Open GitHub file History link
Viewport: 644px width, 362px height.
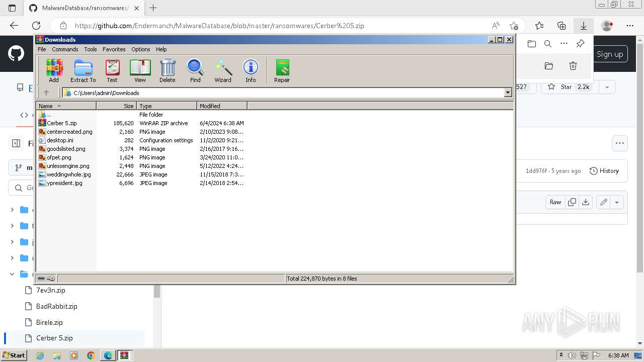click(604, 171)
